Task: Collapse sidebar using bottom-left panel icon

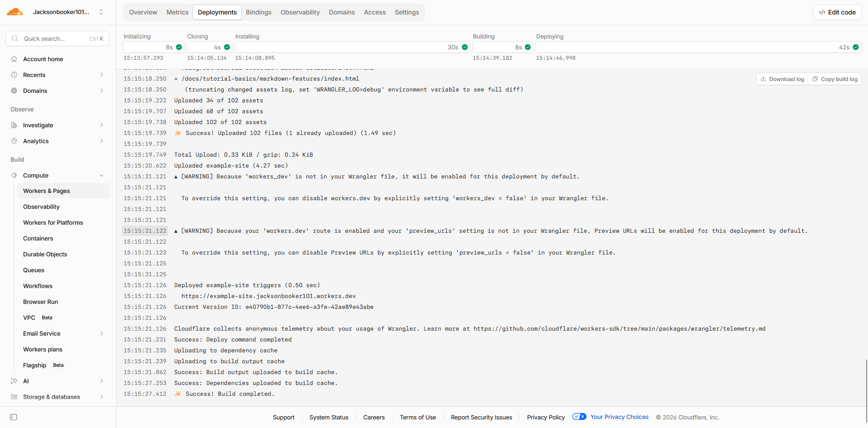Action: 14,417
